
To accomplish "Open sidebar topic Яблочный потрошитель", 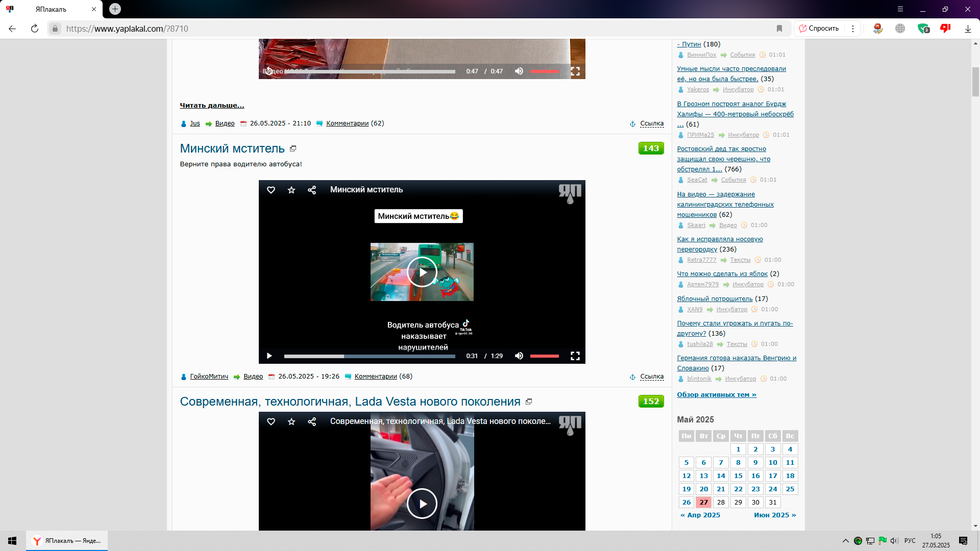I will point(715,299).
